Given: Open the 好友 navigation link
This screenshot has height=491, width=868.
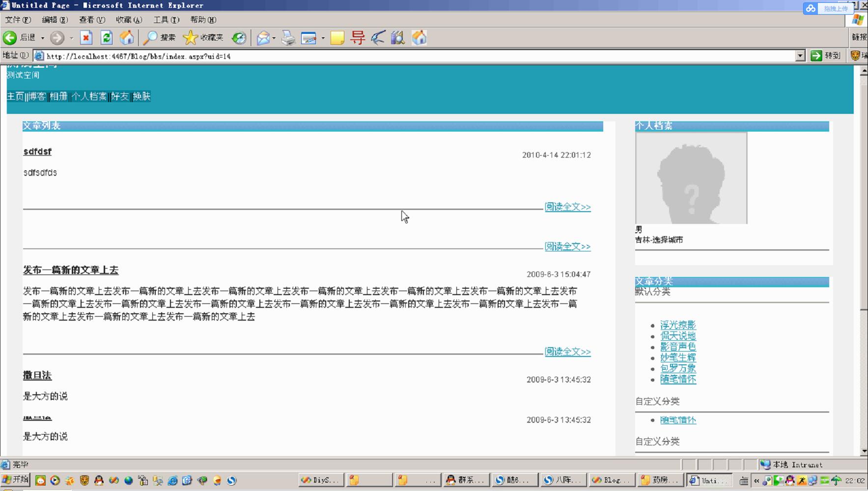Looking at the screenshot, I should tap(120, 96).
